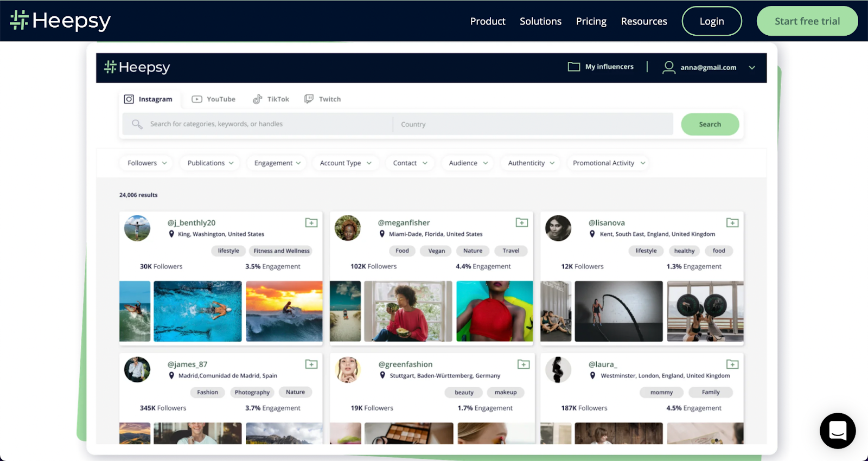Image resolution: width=868 pixels, height=461 pixels.
Task: Expand the Authenticity filter
Action: point(531,163)
